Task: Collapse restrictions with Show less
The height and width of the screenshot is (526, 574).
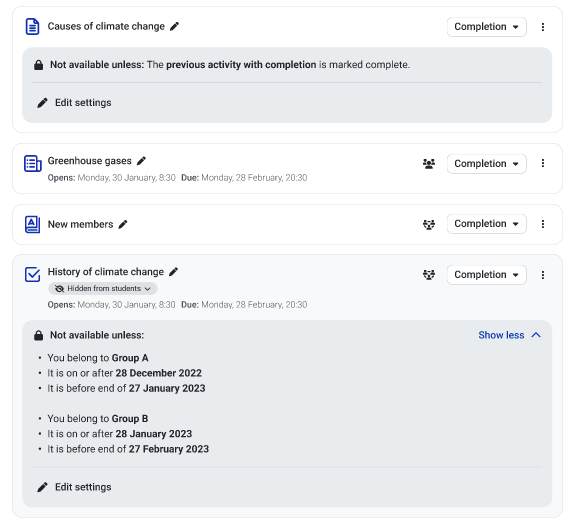Action: [x=510, y=335]
